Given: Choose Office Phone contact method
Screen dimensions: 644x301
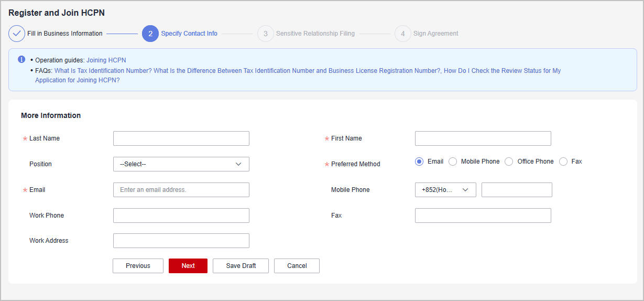Looking at the screenshot, I should [x=509, y=162].
